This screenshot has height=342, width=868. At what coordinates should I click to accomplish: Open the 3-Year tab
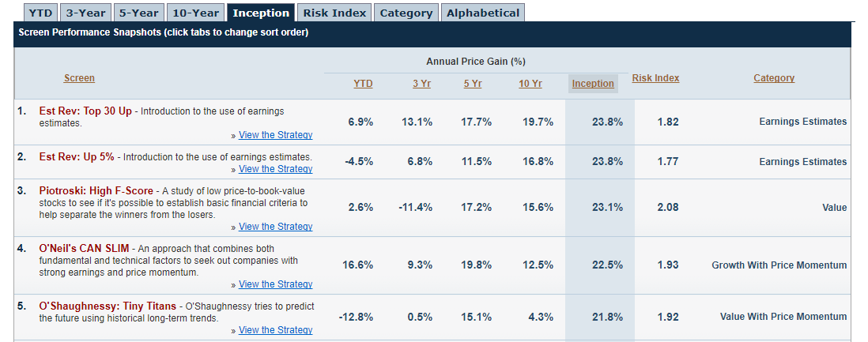86,13
